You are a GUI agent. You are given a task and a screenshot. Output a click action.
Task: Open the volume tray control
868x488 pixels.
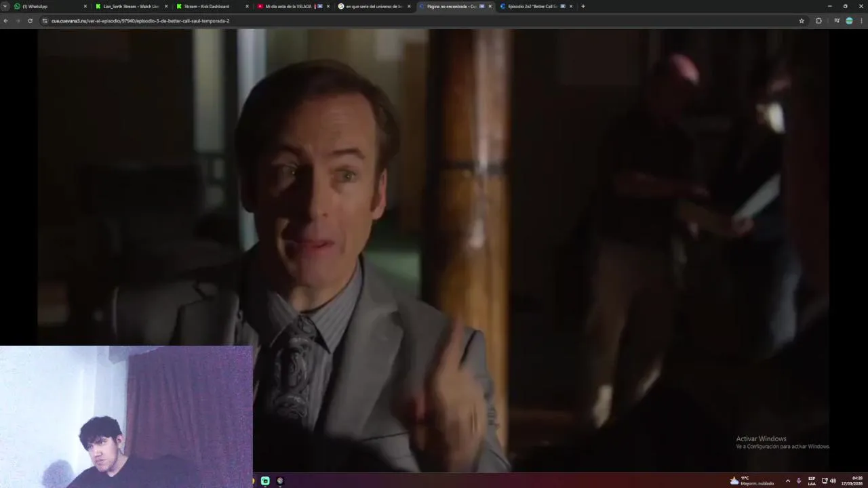coord(833,481)
